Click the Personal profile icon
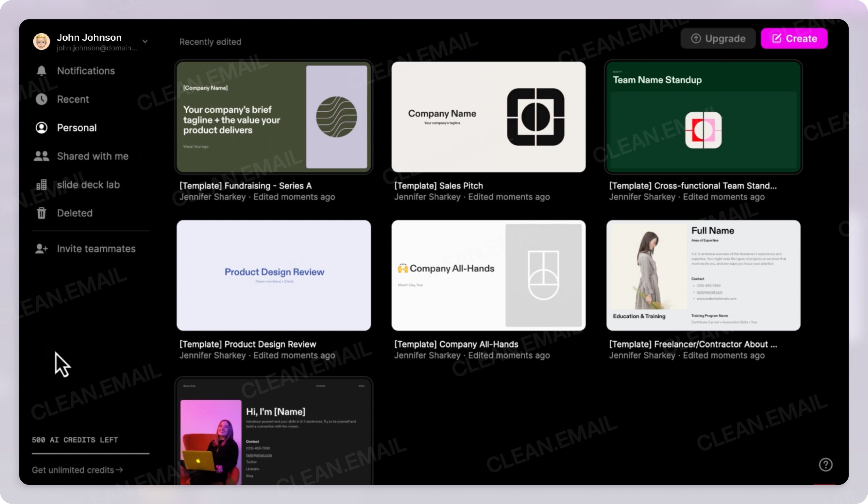Image resolution: width=868 pixels, height=504 pixels. coord(41,128)
